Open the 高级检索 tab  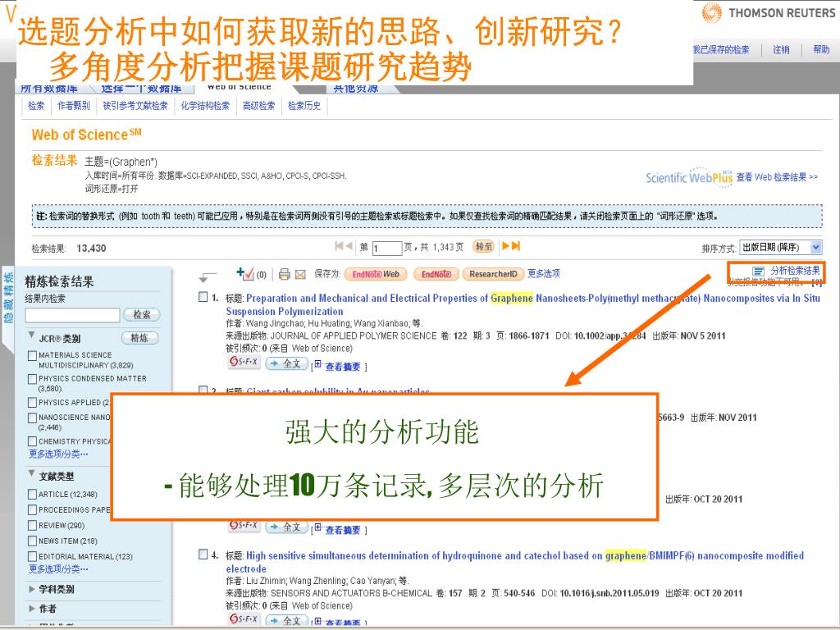[x=258, y=106]
